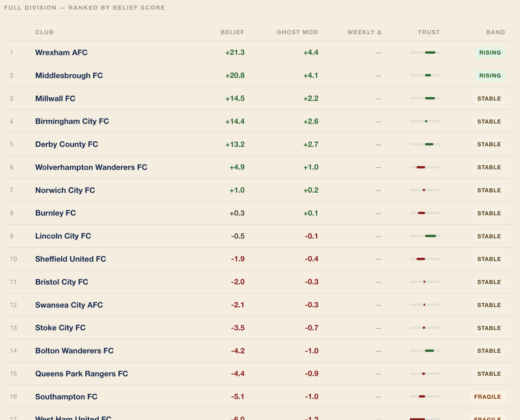Click Southampton's FRAGILE band badge
The width and height of the screenshot is (520, 420).
pyautogui.click(x=488, y=397)
